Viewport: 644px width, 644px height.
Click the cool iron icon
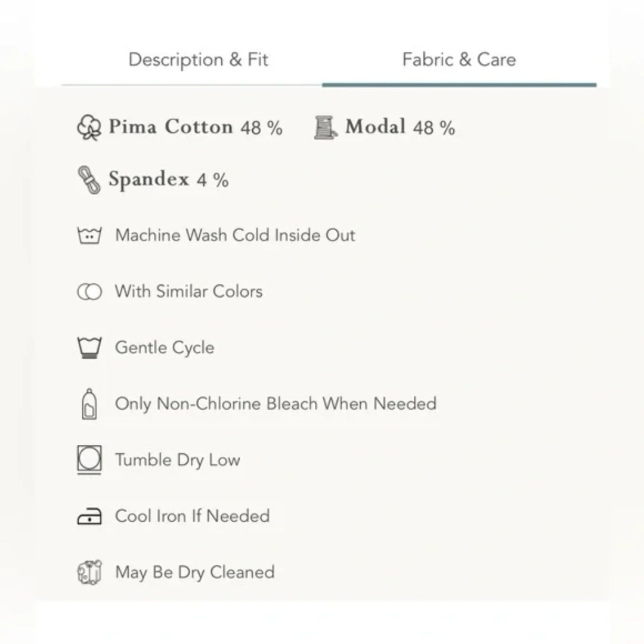click(89, 516)
